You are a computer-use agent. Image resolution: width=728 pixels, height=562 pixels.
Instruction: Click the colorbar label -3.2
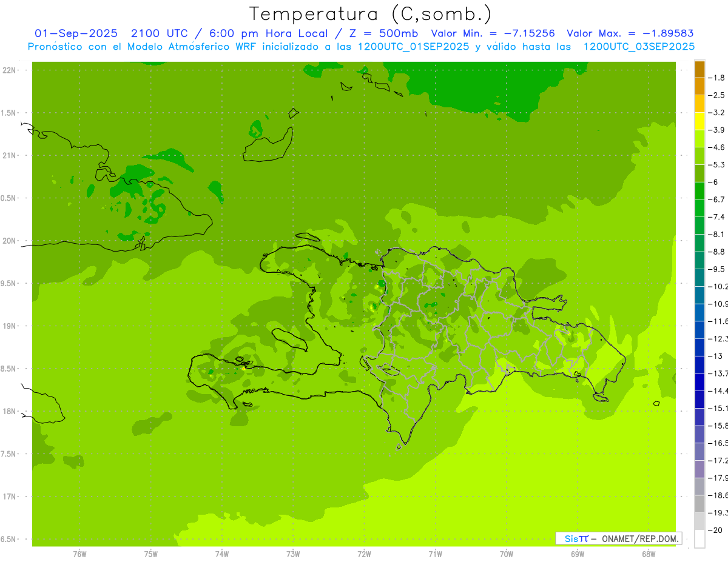(x=718, y=112)
